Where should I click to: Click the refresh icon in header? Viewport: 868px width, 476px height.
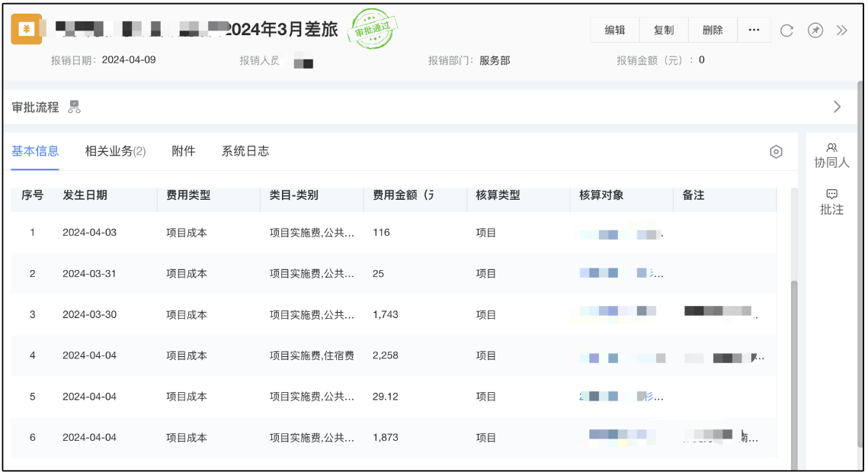(786, 31)
